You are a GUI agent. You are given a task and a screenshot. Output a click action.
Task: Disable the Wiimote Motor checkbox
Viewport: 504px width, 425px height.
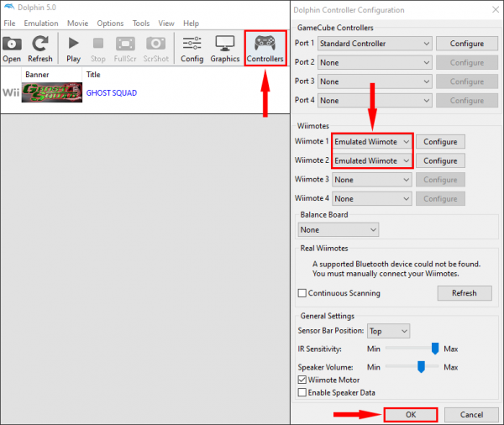coord(302,380)
